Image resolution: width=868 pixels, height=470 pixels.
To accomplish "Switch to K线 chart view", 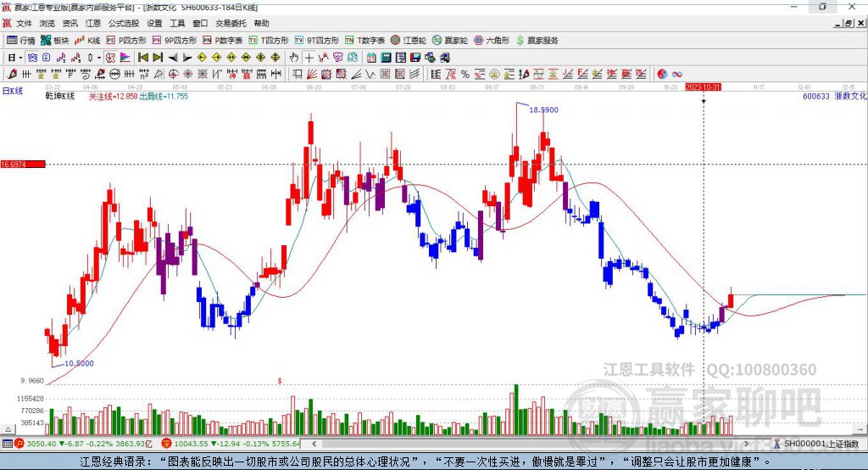I will tap(87, 41).
